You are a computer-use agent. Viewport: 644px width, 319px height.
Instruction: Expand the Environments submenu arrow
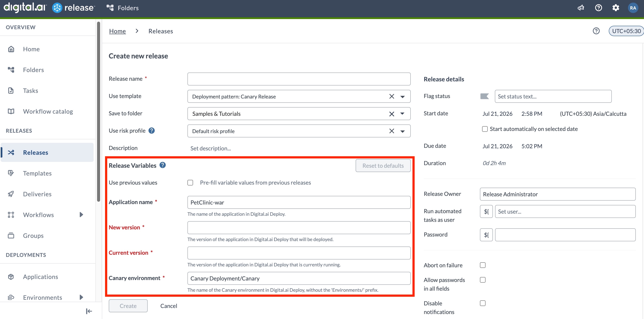pos(81,297)
